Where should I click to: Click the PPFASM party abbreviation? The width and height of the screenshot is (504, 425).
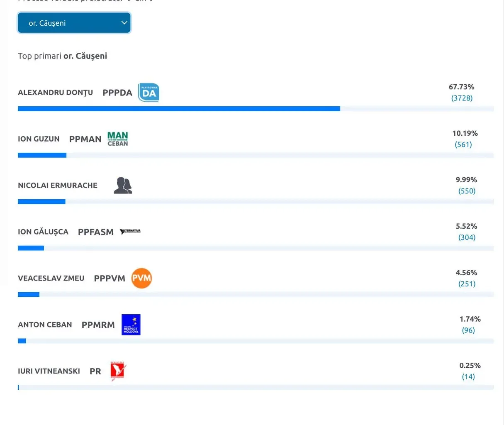96,232
